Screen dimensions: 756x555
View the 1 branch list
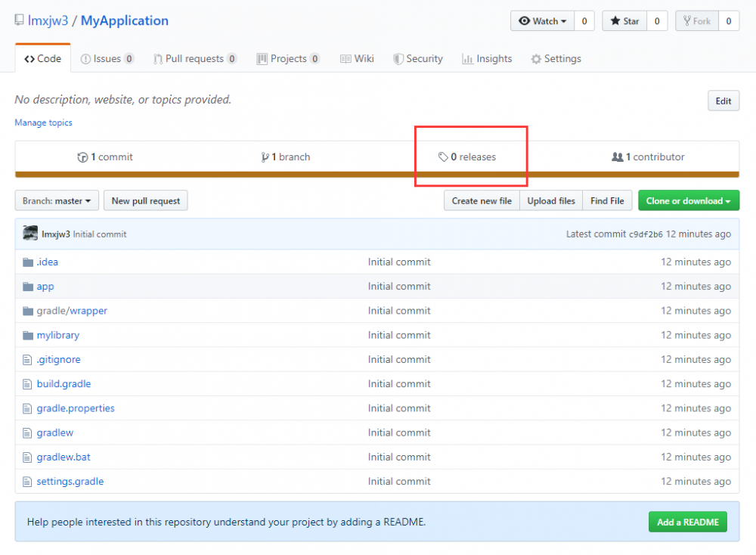[286, 157]
